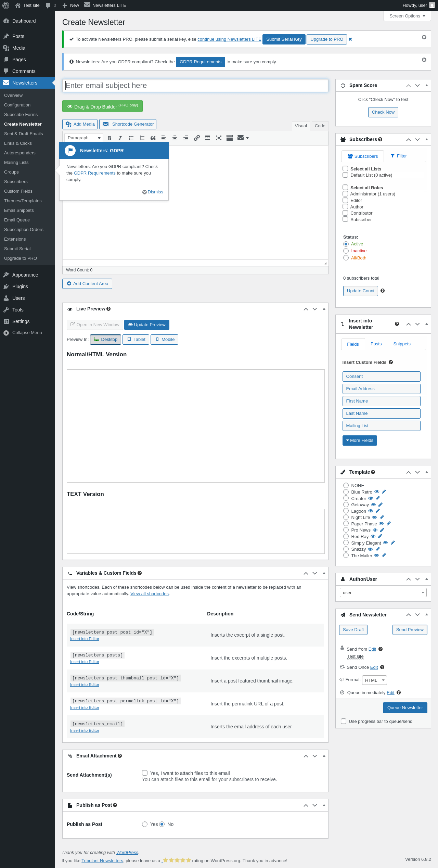Image resolution: width=438 pixels, height=868 pixels.
Task: Collapse the Live Preview panel toggle
Action: (324, 309)
